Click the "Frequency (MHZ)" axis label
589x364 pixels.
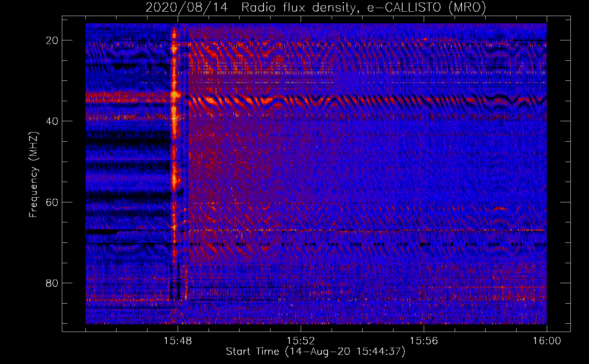[33, 175]
